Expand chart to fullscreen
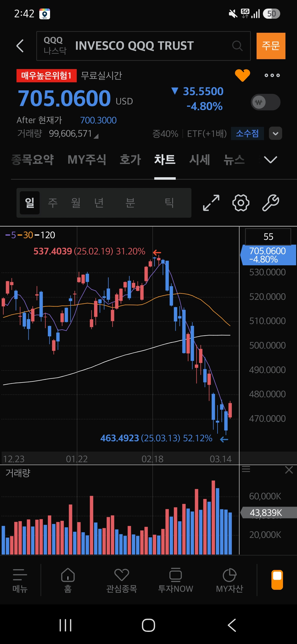The width and height of the screenshot is (297, 644). (211, 203)
